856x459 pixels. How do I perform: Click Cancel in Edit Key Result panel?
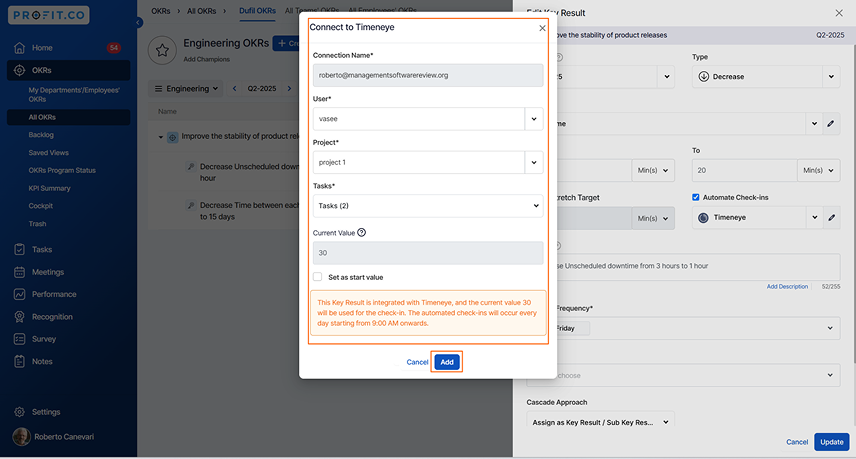tap(796, 442)
